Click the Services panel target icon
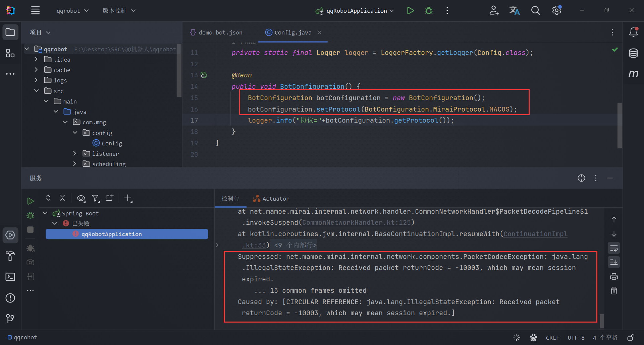Viewport: 644px width, 345px height. coord(581,178)
